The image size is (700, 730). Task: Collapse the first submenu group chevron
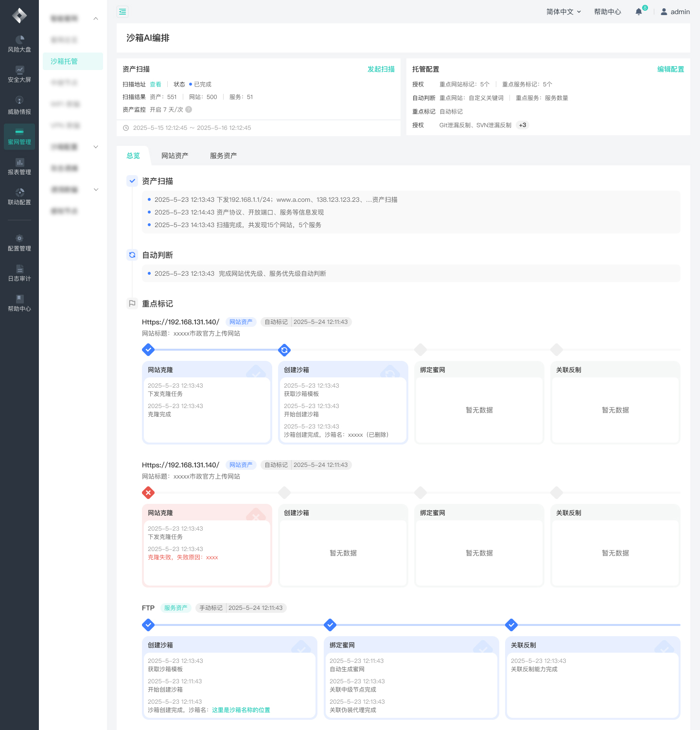point(96,18)
